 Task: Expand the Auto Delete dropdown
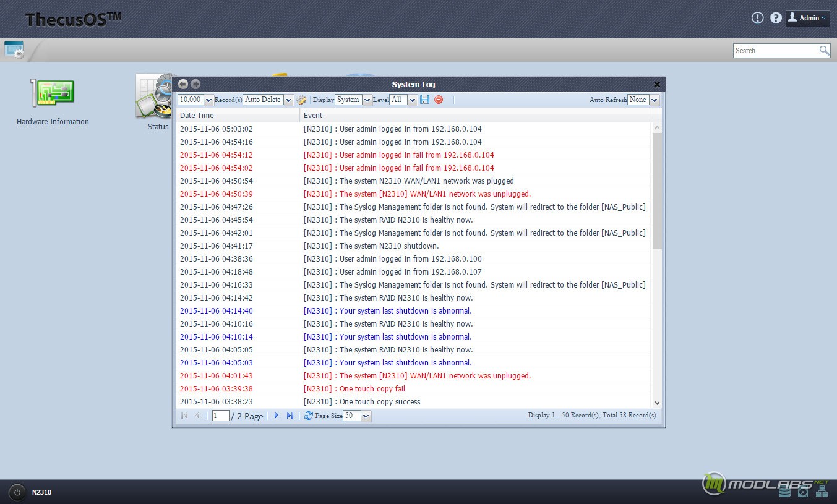[x=288, y=100]
